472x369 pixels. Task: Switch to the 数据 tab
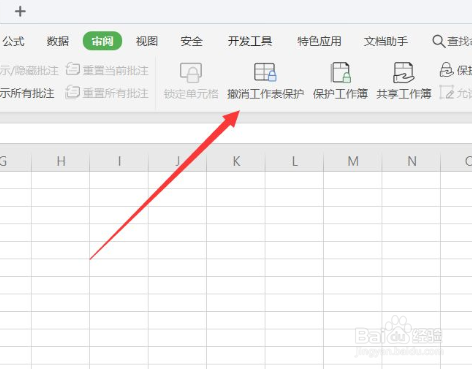tap(58, 41)
